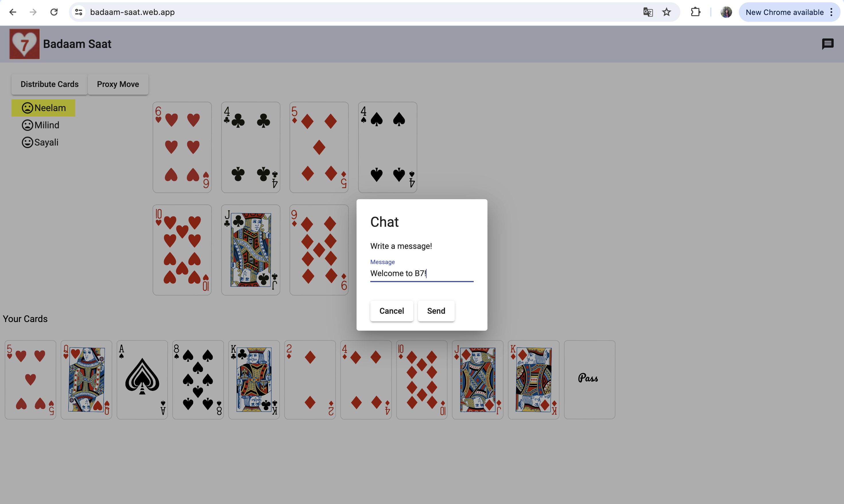Select the 5 of hearts in hand
844x504 pixels.
pos(30,379)
